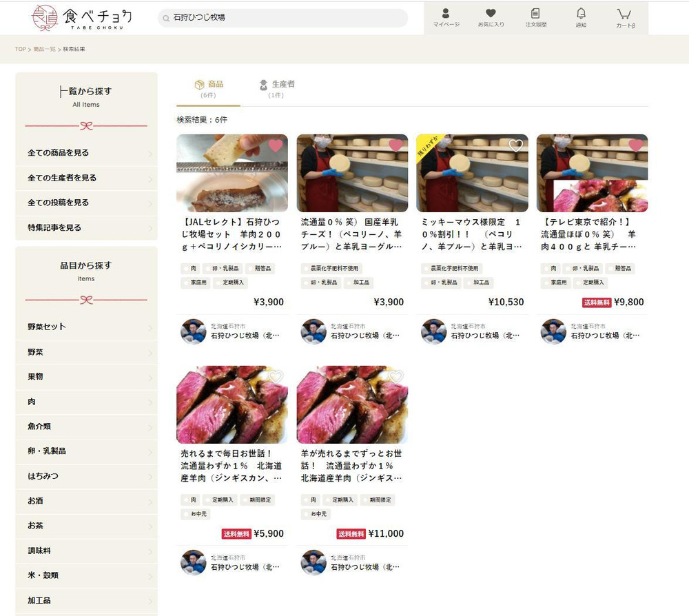689x616 pixels.
Task: Click producer avatar under the ¥10,530 product
Action: (x=434, y=331)
